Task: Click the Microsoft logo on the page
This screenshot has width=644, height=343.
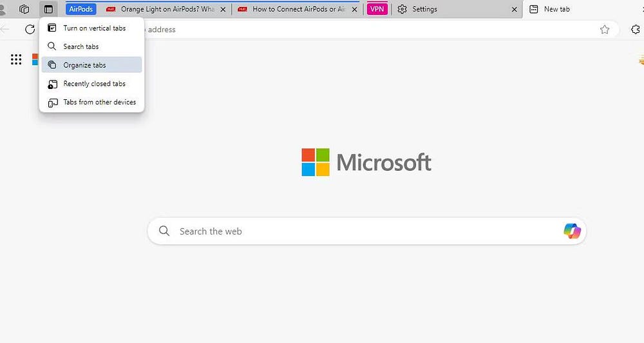Action: click(x=366, y=162)
